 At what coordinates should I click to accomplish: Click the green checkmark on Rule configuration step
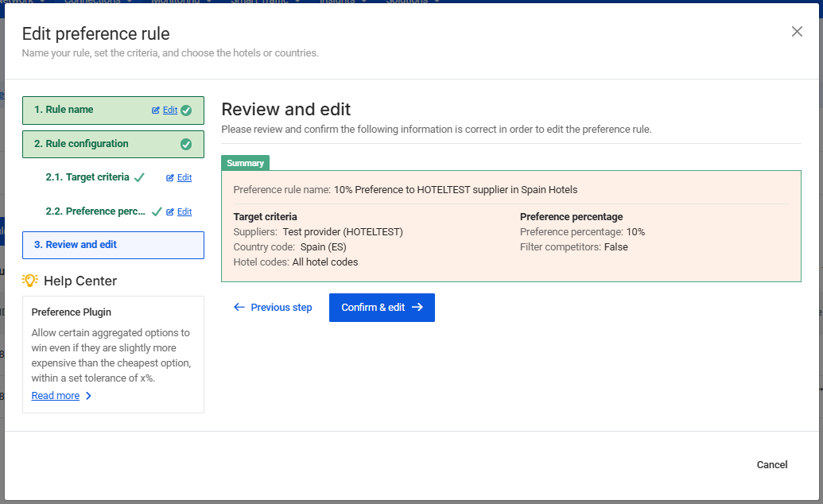tap(186, 145)
